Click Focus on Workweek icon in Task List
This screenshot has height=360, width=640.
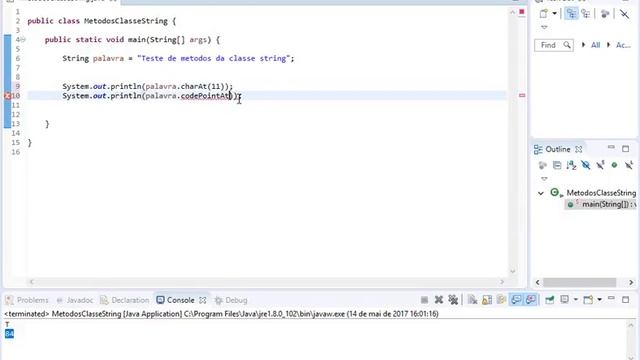605,13
